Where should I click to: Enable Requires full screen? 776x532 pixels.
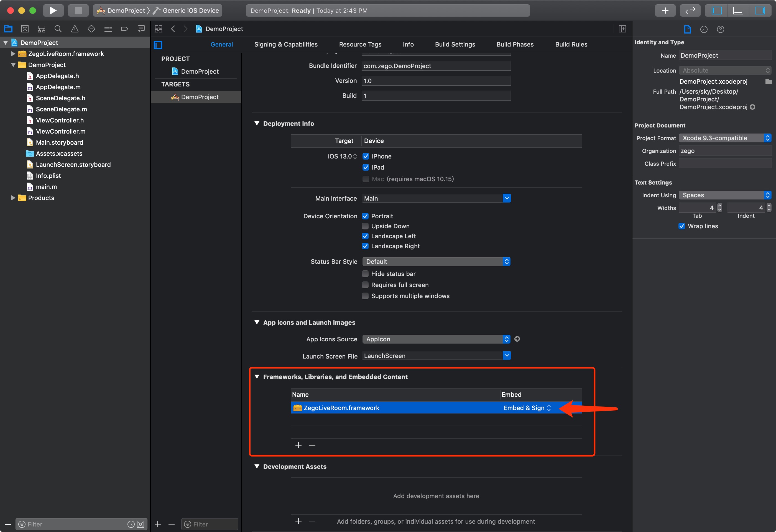click(x=365, y=285)
